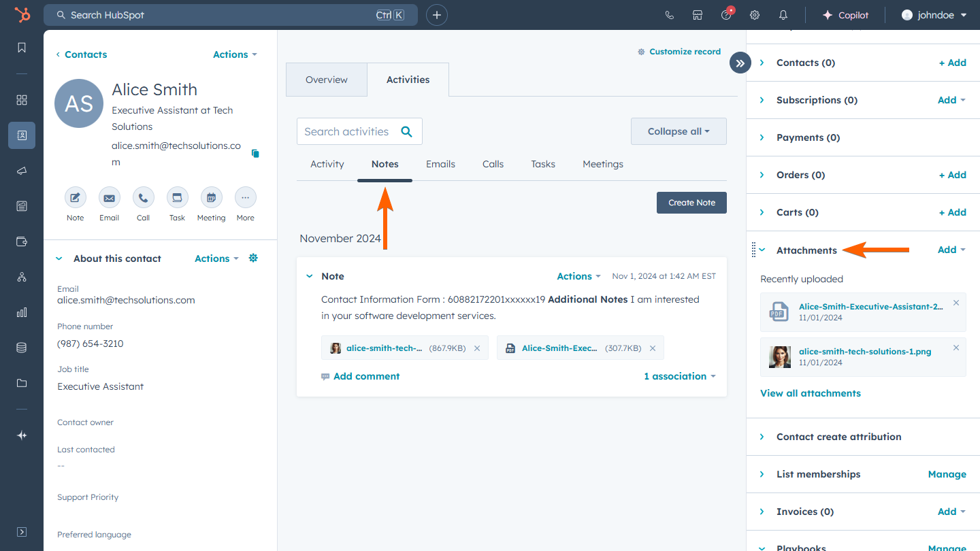Collapse the Note card chevron

310,276
